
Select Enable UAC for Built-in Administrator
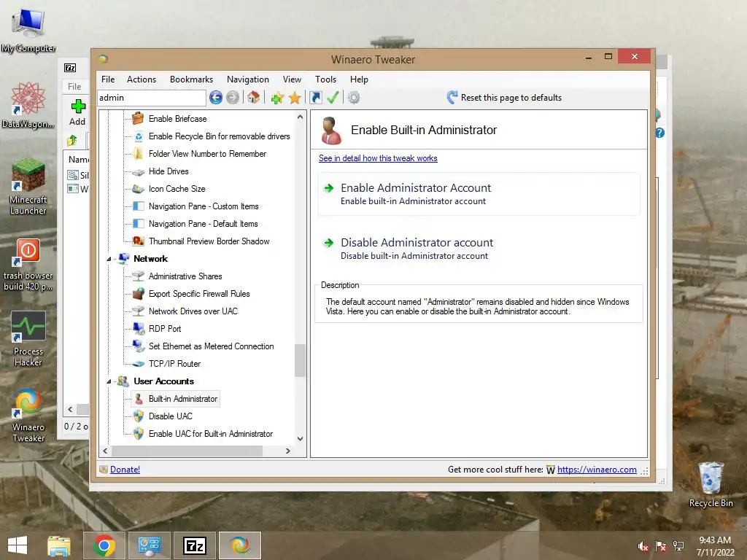211,434
